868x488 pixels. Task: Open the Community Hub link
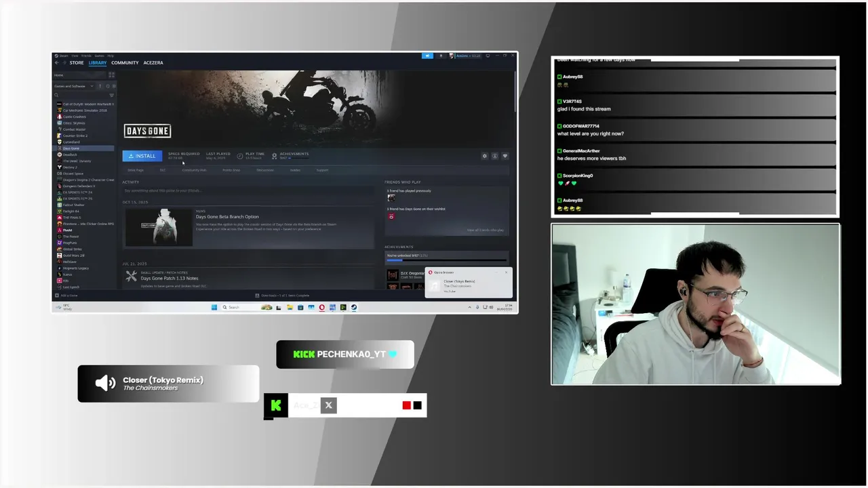(194, 170)
